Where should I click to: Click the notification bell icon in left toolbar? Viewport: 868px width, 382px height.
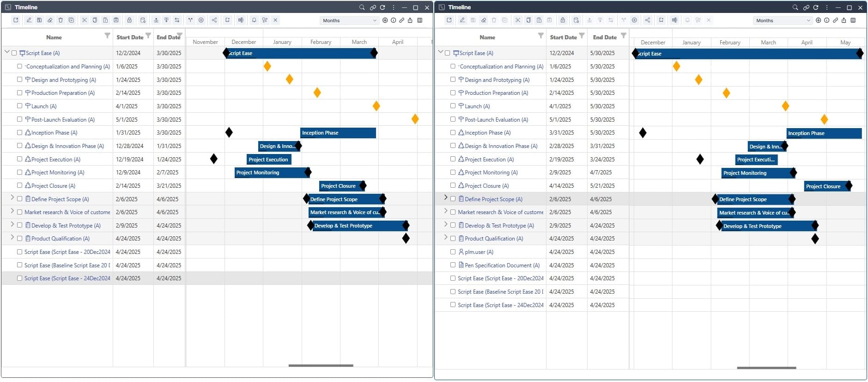(x=254, y=20)
